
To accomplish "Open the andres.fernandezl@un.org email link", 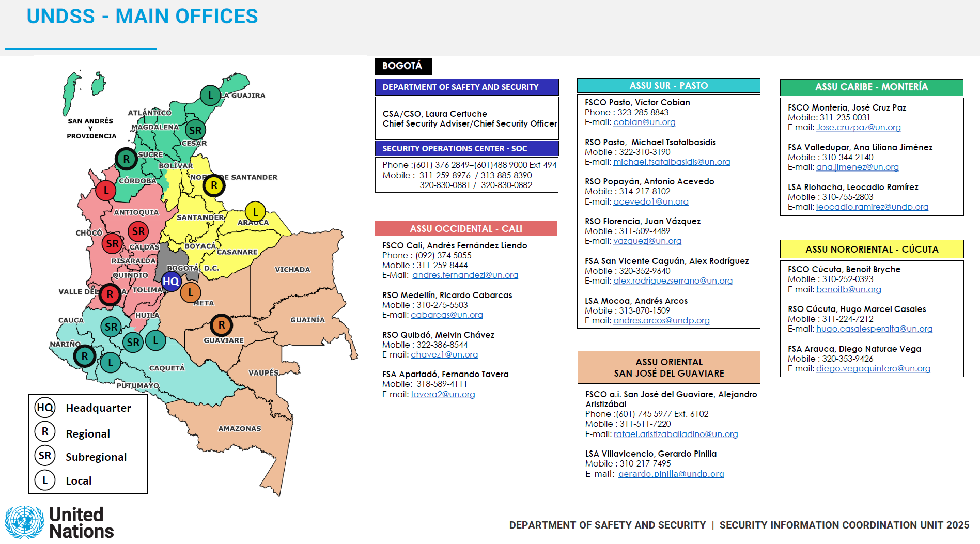I will [x=465, y=275].
